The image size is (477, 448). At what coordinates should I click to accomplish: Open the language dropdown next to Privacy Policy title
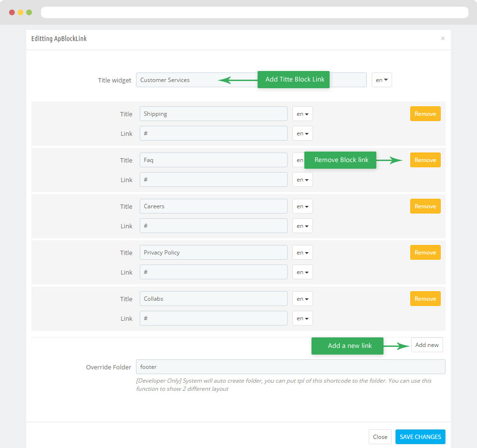(x=302, y=252)
